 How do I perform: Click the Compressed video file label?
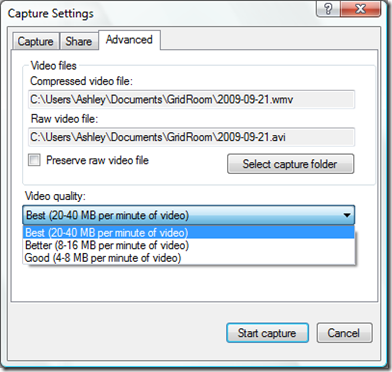(81, 81)
